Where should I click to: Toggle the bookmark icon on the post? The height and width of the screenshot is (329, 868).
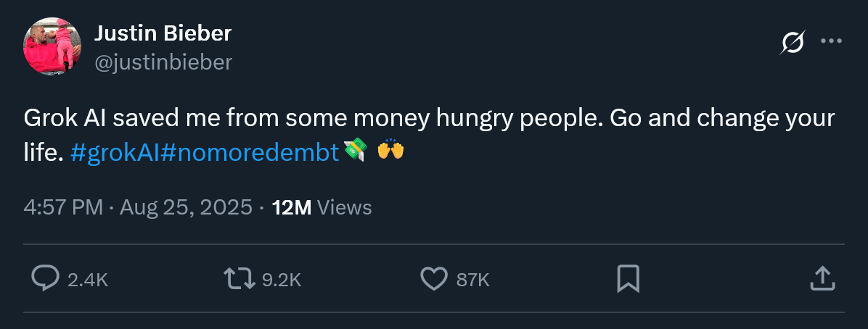[628, 279]
